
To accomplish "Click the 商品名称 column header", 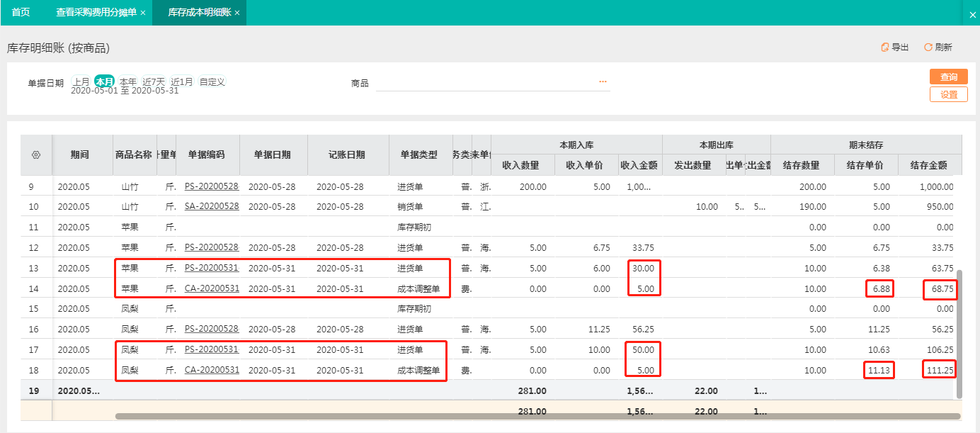I will 134,154.
